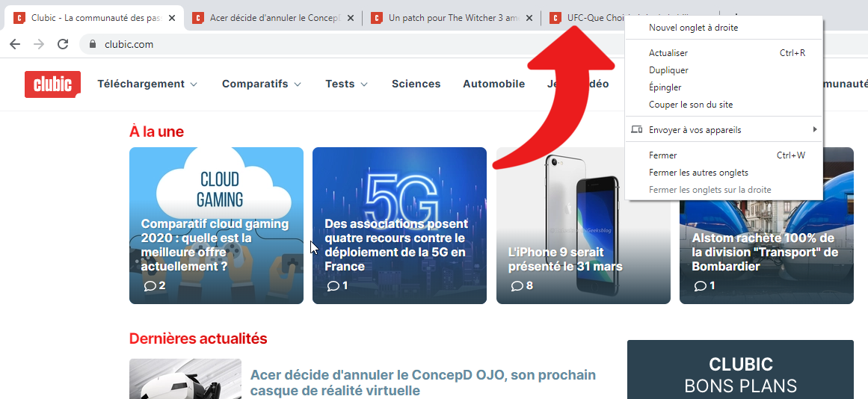
Task: Open the Comparatif cloud gaming 2020 article
Action: (217, 226)
